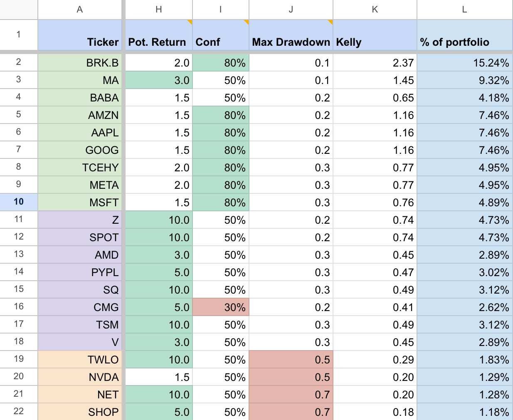Click the 30% Conf cell for CMG
Viewport: 513px width, 420px height.
[221, 307]
